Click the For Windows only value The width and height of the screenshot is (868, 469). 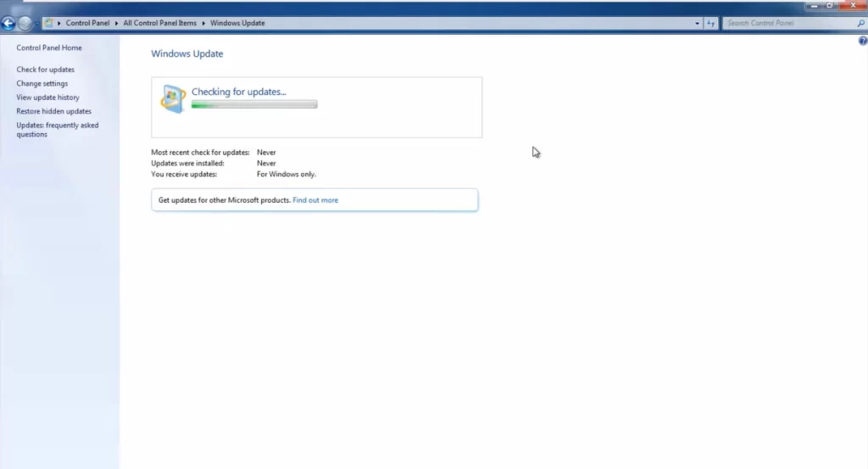287,174
